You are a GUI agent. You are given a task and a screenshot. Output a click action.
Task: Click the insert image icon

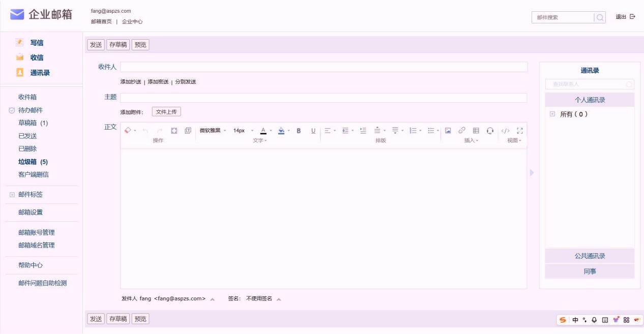(x=448, y=131)
